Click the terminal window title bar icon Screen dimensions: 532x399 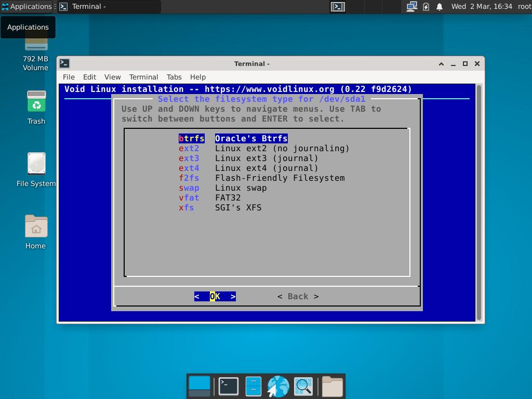(64, 63)
